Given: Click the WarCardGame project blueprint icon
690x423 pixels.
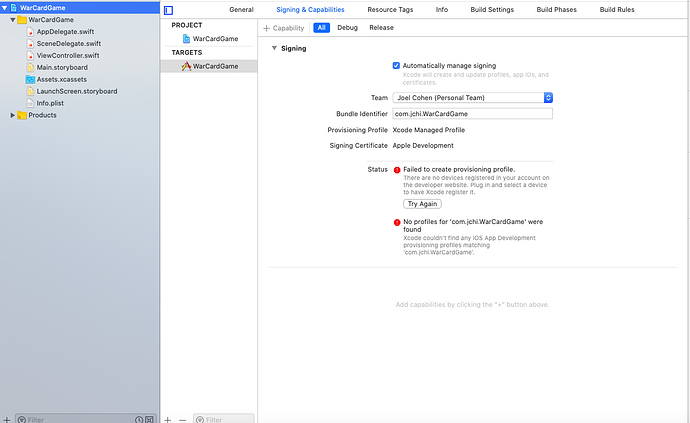Looking at the screenshot, I should click(186, 39).
